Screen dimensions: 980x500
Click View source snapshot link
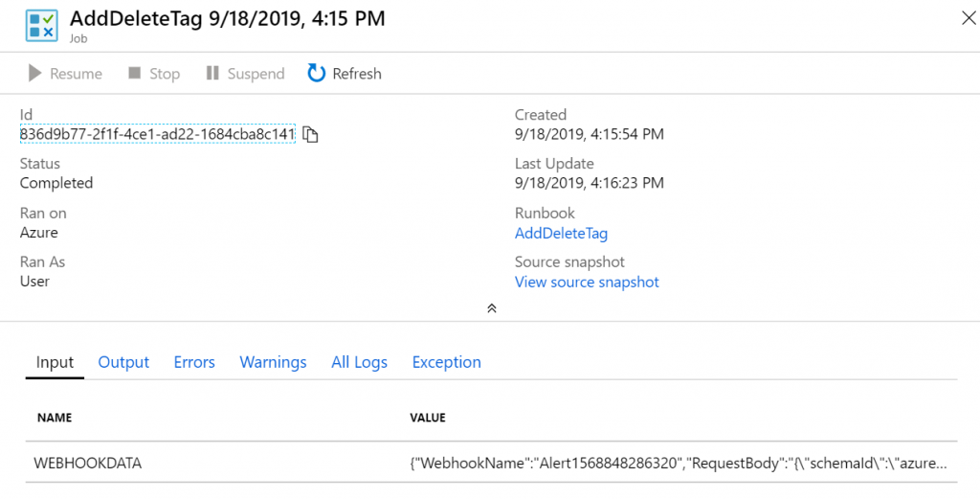(x=587, y=283)
